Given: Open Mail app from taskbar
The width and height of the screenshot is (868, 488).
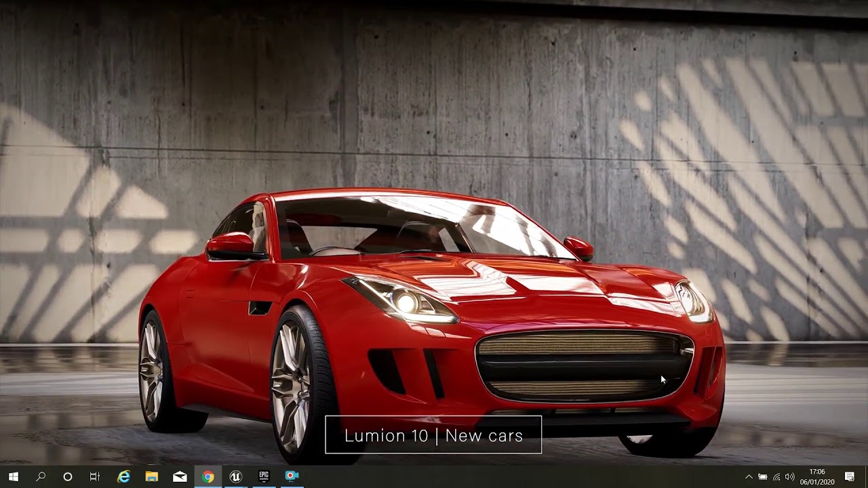Looking at the screenshot, I should 180,476.
